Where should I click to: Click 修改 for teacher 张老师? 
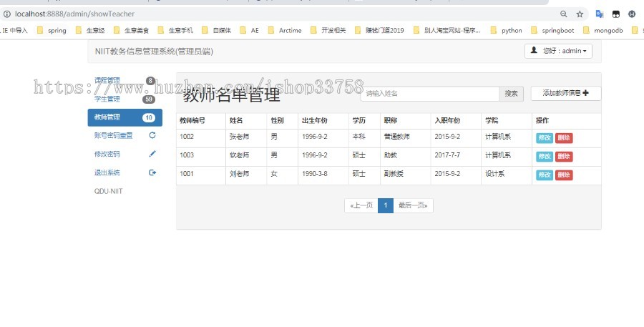tap(545, 138)
